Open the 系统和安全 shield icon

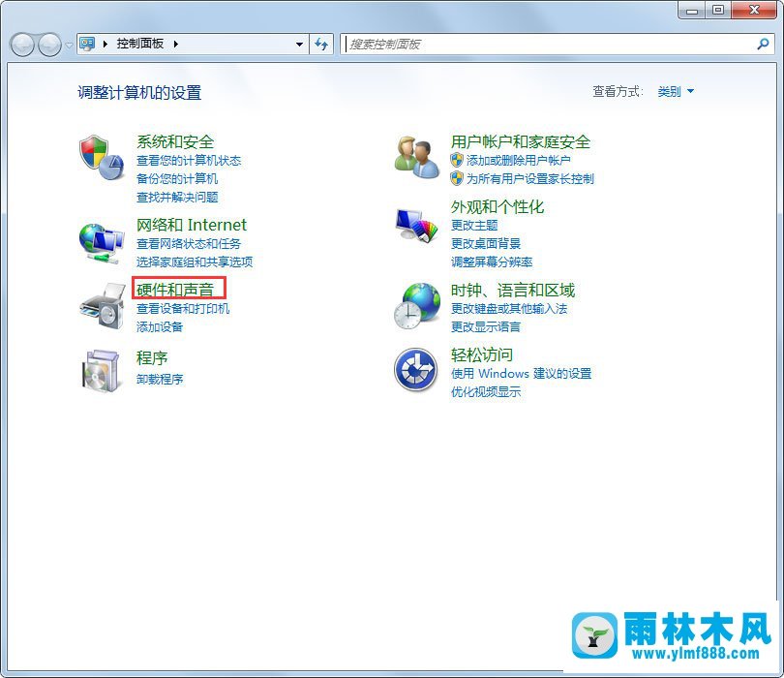[x=102, y=157]
